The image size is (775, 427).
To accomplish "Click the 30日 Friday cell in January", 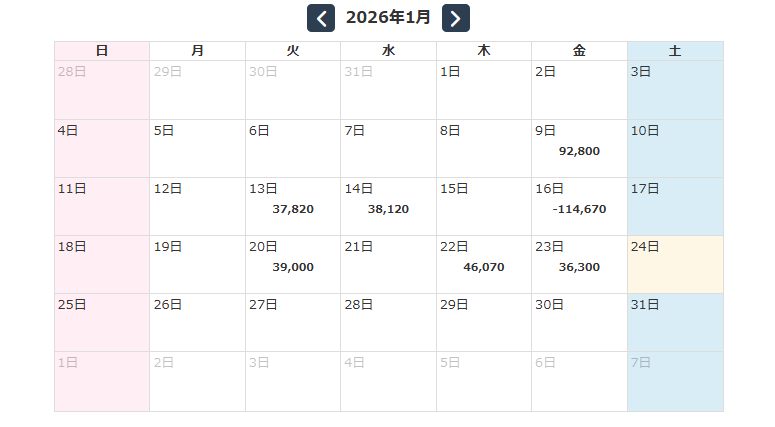I will point(579,322).
